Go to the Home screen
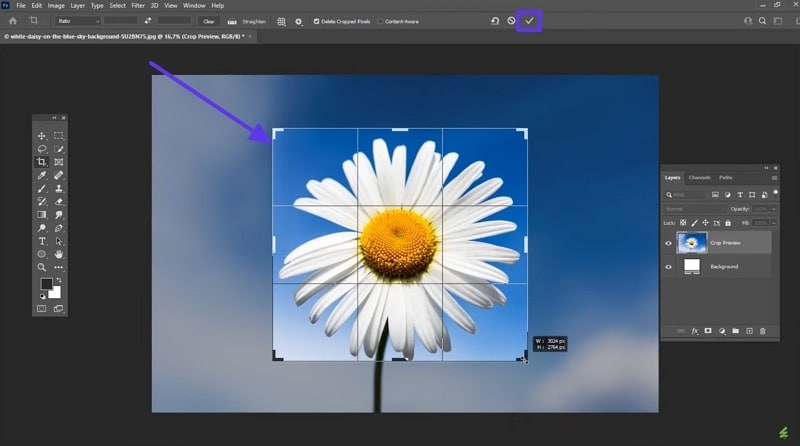800x446 pixels. point(13,21)
